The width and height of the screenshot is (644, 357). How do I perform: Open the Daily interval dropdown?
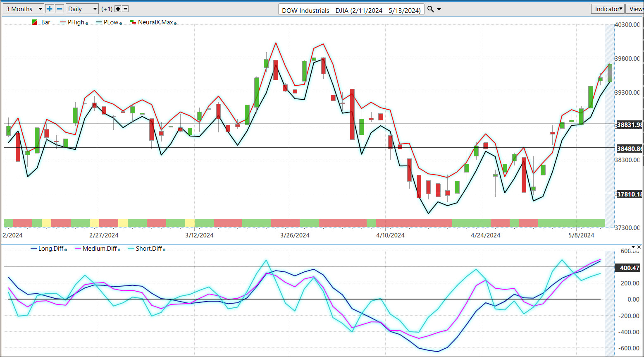pos(82,9)
